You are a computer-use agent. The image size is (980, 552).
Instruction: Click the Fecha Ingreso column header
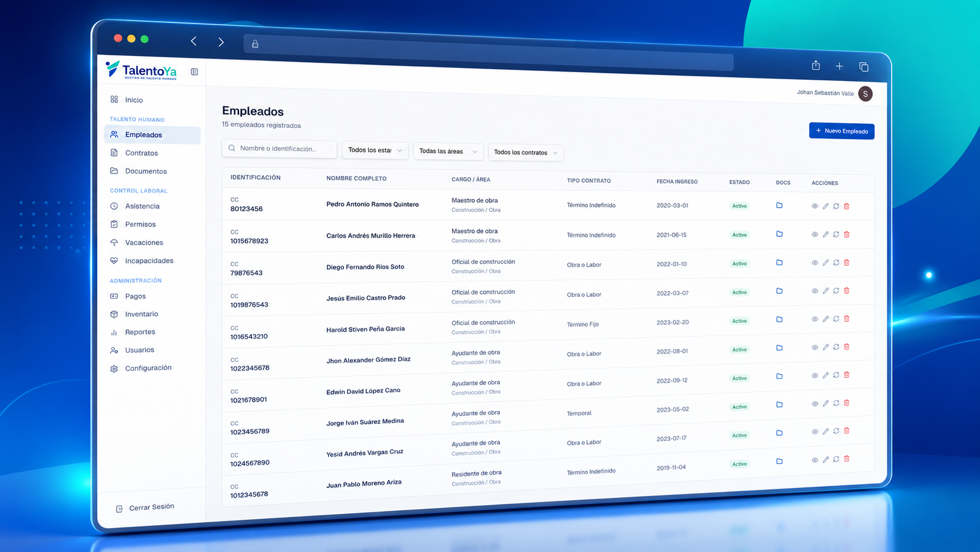click(677, 182)
